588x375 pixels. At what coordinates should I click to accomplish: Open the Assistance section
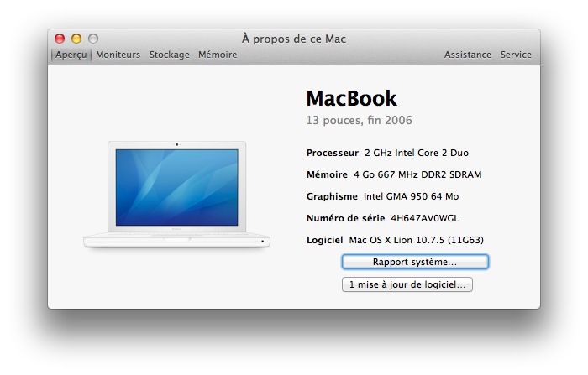click(468, 55)
